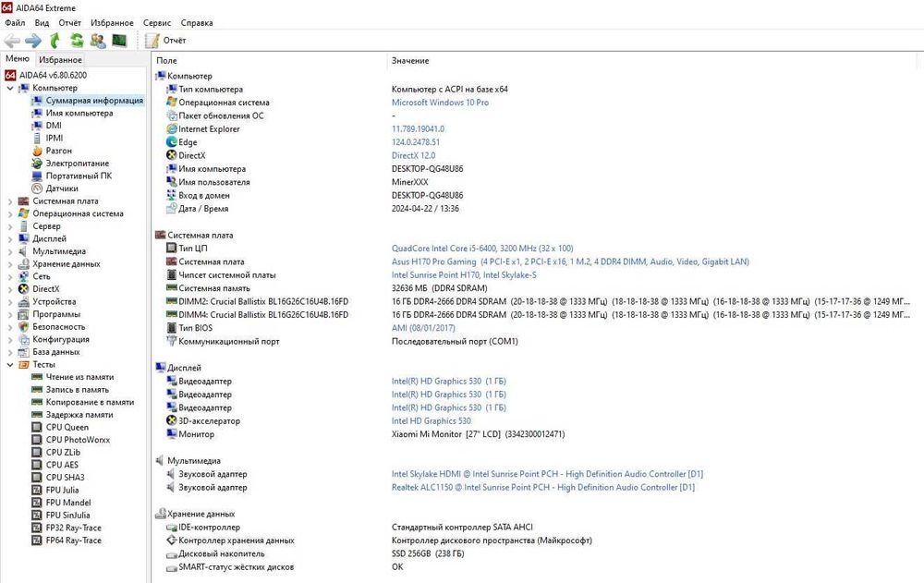Viewport: 924px width, 583px height.
Task: Select the DMI tree item
Action: point(46,126)
